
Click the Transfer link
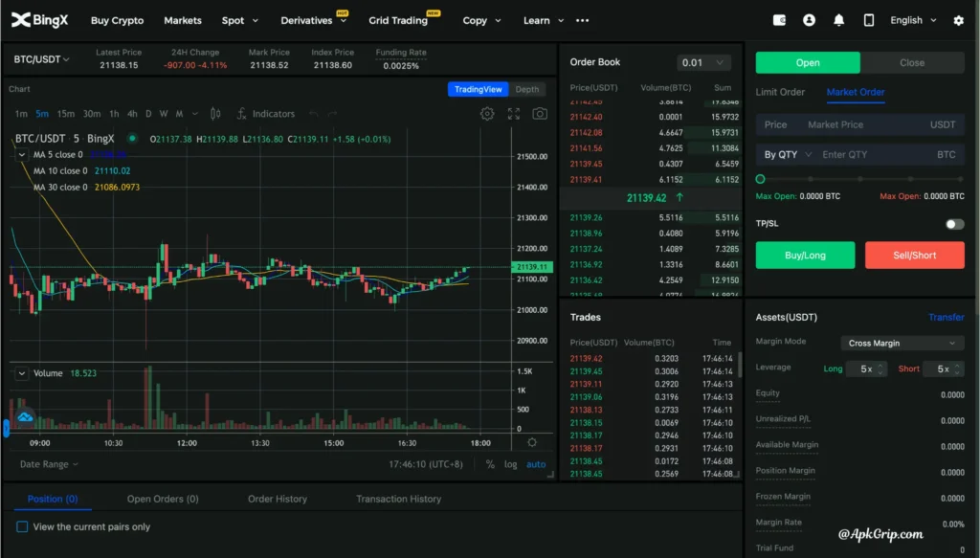coord(946,317)
